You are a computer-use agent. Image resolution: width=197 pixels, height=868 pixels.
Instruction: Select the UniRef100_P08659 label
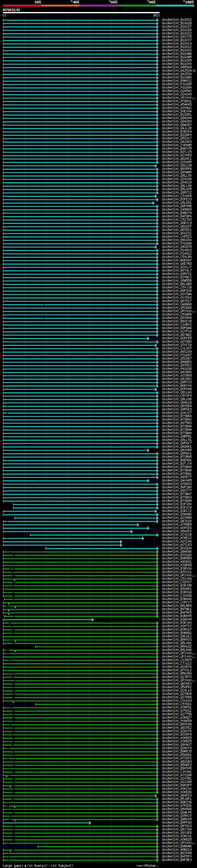point(177,721)
